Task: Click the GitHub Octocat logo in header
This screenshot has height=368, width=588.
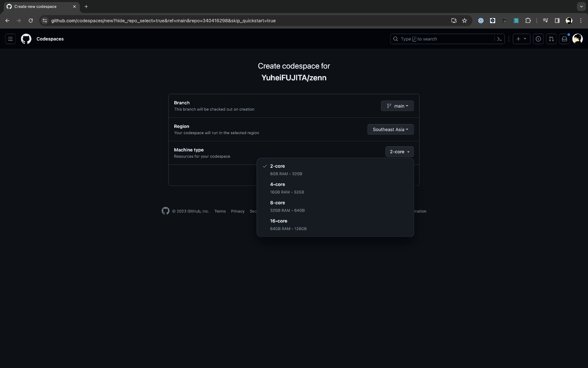Action: point(26,39)
